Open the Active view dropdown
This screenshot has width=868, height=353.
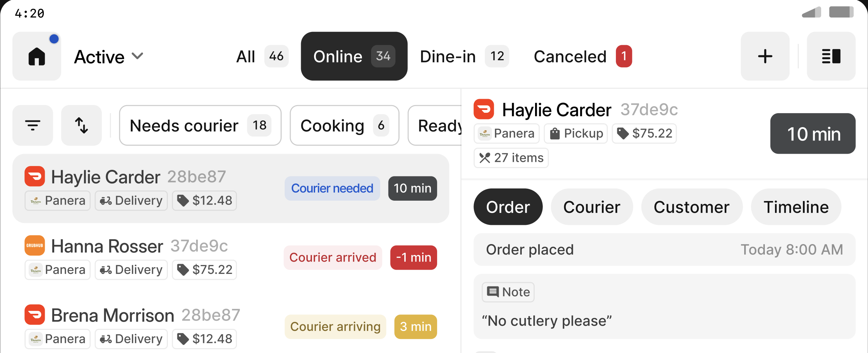[x=109, y=56]
